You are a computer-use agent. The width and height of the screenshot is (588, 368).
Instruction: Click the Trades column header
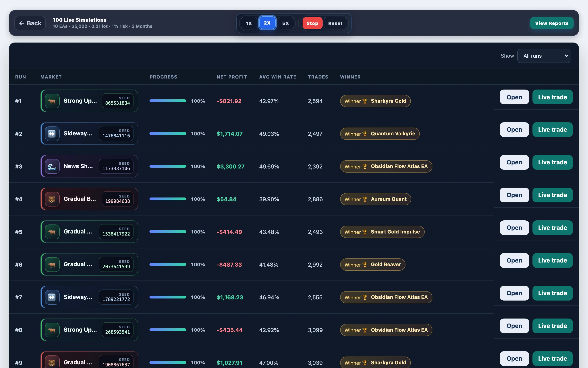point(318,77)
